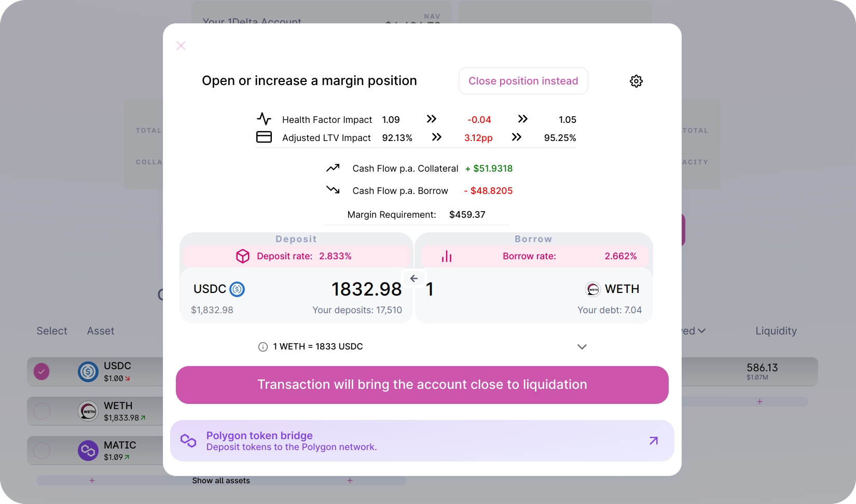Viewport: 856px width, 504px height.
Task: Close the margin position dialog
Action: pos(181,46)
